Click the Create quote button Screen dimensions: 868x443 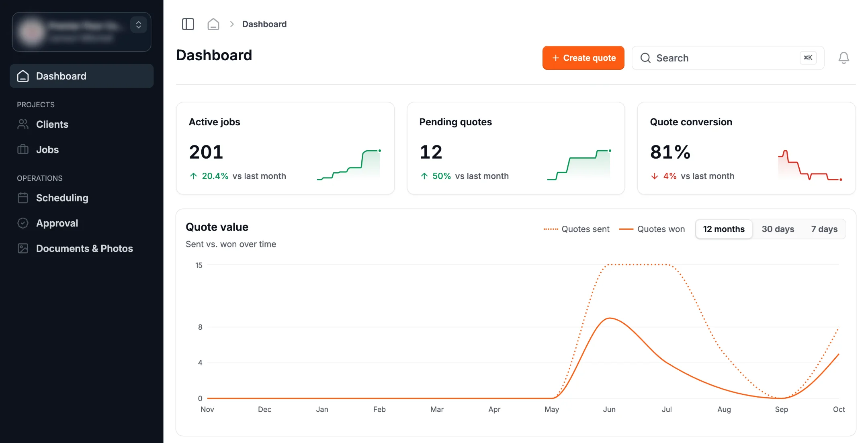(x=583, y=58)
